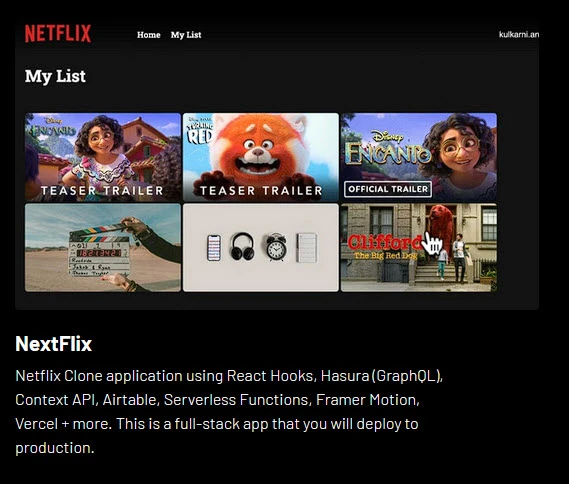The height and width of the screenshot is (484, 569).
Task: Open the kulkarni.an account menu
Action: point(519,34)
